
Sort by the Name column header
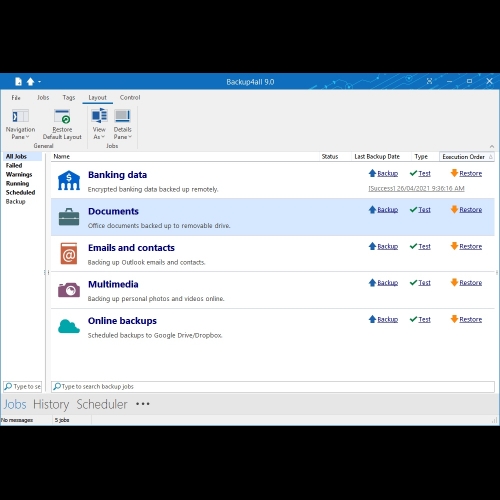62,156
